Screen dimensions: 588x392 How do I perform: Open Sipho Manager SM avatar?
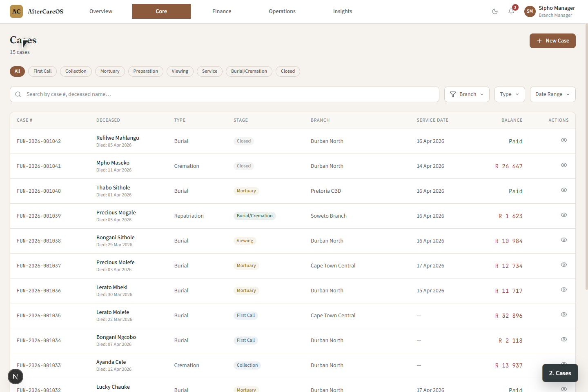(x=530, y=11)
